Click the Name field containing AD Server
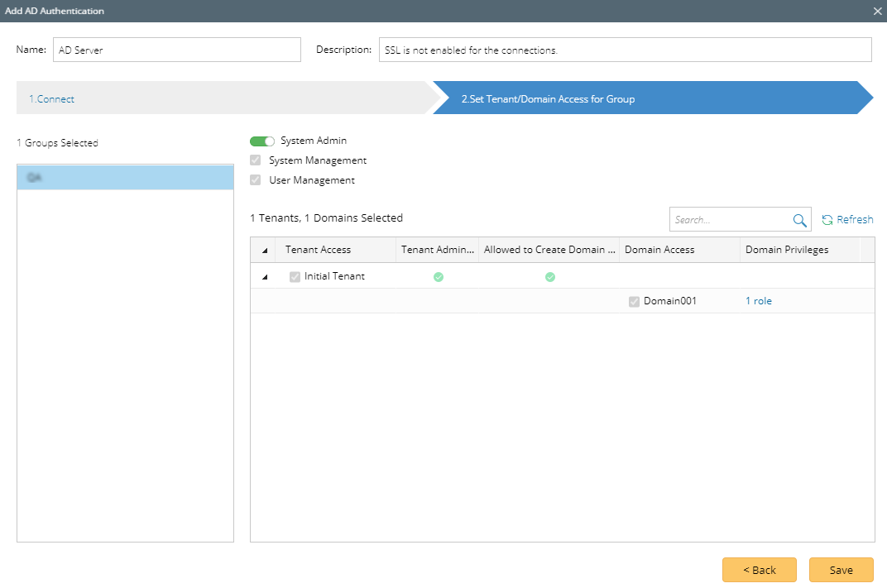 pyautogui.click(x=176, y=50)
